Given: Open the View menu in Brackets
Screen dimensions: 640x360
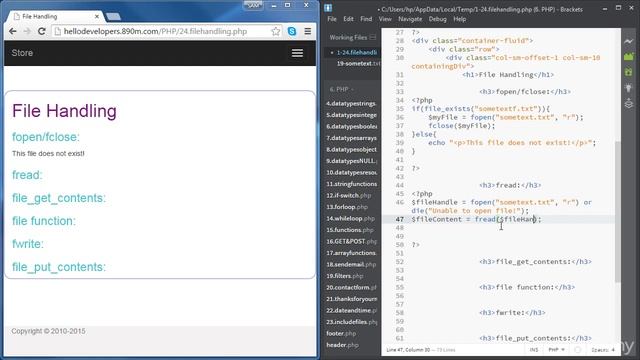Looking at the screenshot, I should click(x=385, y=19).
